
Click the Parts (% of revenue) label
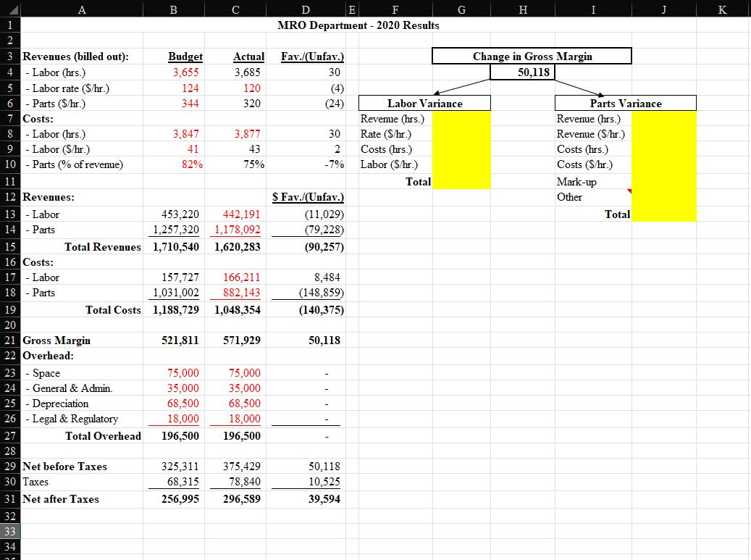(x=75, y=164)
